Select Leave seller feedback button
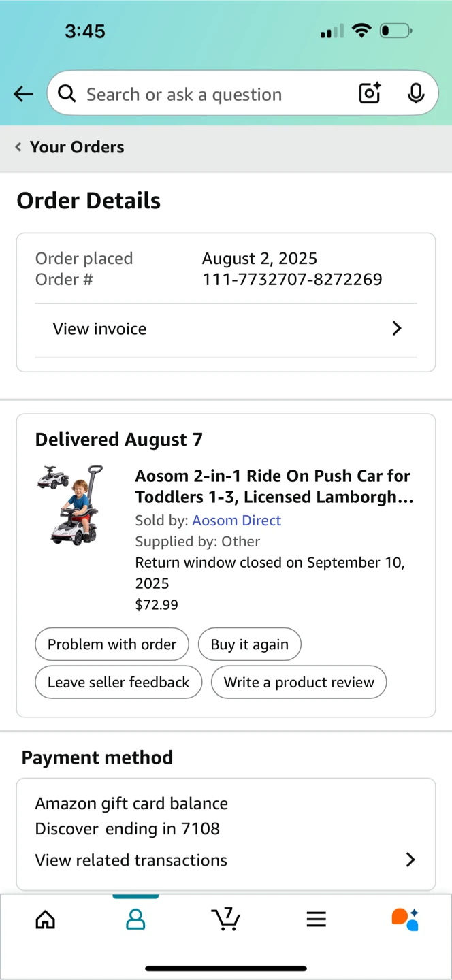The width and height of the screenshot is (452, 980). [118, 683]
